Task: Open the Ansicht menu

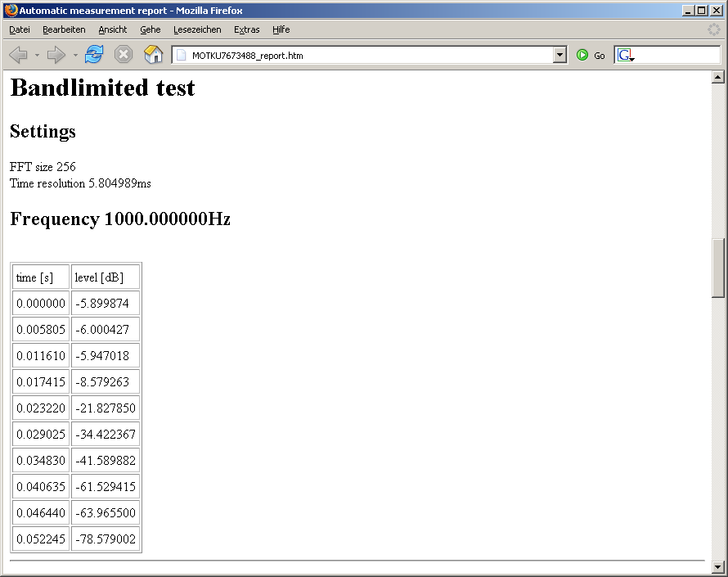Action: [x=113, y=29]
